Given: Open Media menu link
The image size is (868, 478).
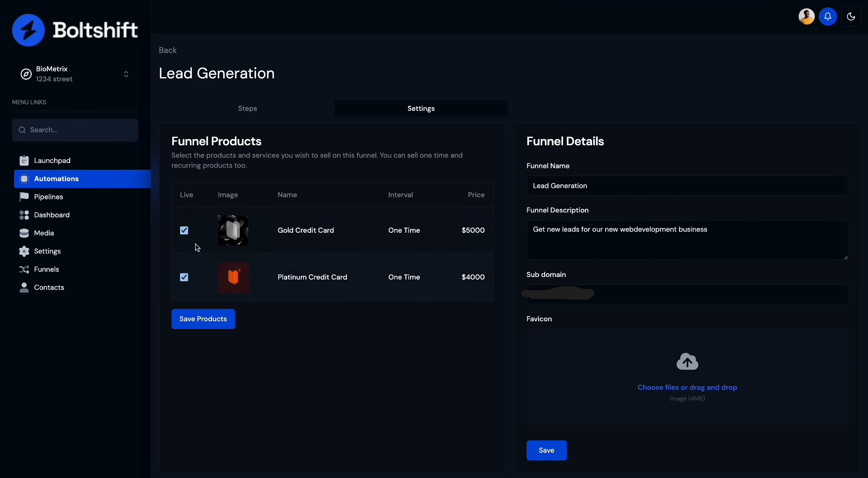Looking at the screenshot, I should coord(44,233).
